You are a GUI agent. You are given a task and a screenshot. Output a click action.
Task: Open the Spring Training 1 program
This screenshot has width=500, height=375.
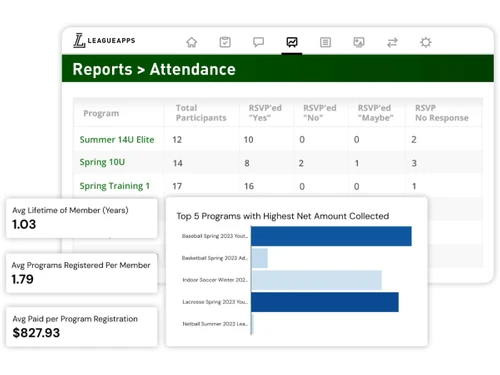115,186
